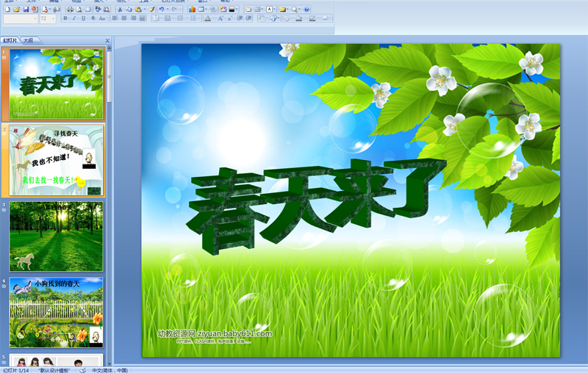Increase the font size
This screenshot has height=373, width=588.
(x=221, y=18)
